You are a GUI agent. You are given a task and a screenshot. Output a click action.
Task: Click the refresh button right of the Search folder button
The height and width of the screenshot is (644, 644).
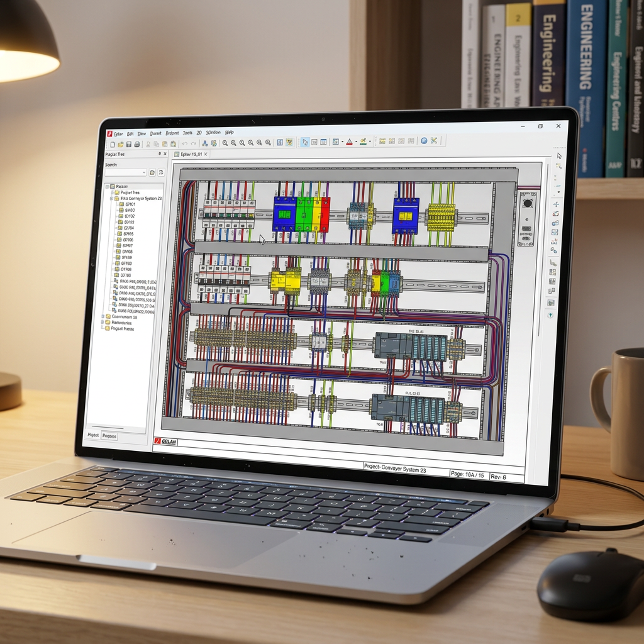tap(161, 172)
